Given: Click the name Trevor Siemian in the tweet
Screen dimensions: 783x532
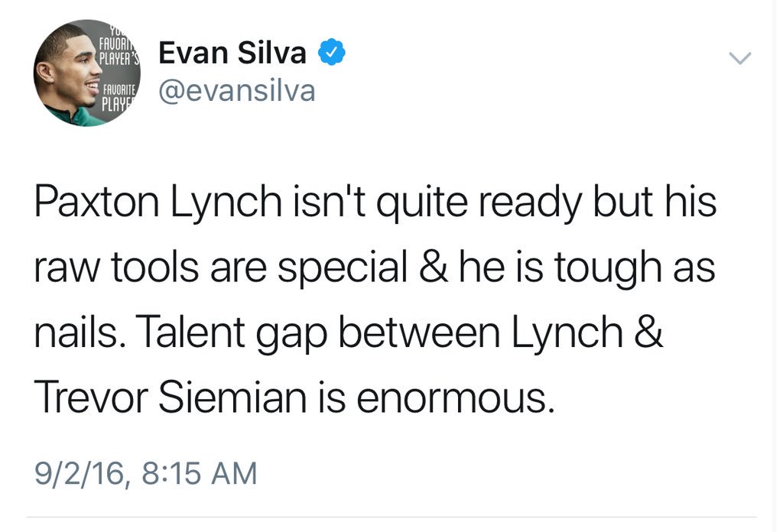Looking at the screenshot, I should click(171, 397).
